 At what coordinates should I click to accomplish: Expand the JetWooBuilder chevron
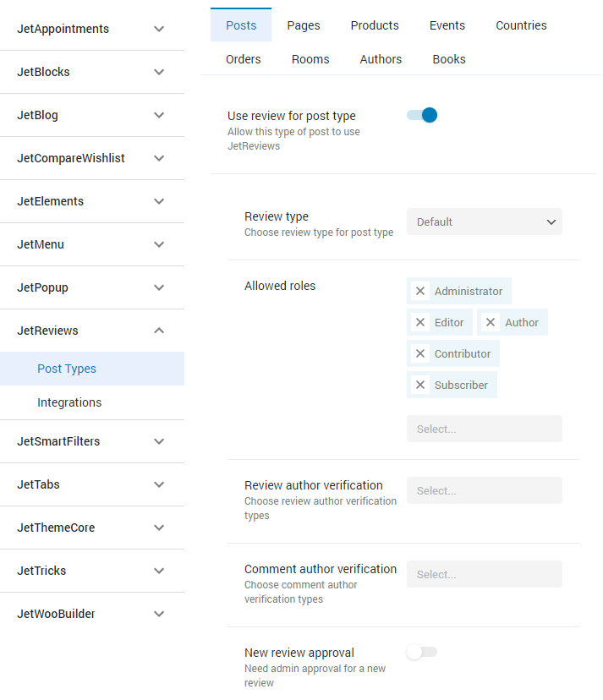tap(159, 614)
